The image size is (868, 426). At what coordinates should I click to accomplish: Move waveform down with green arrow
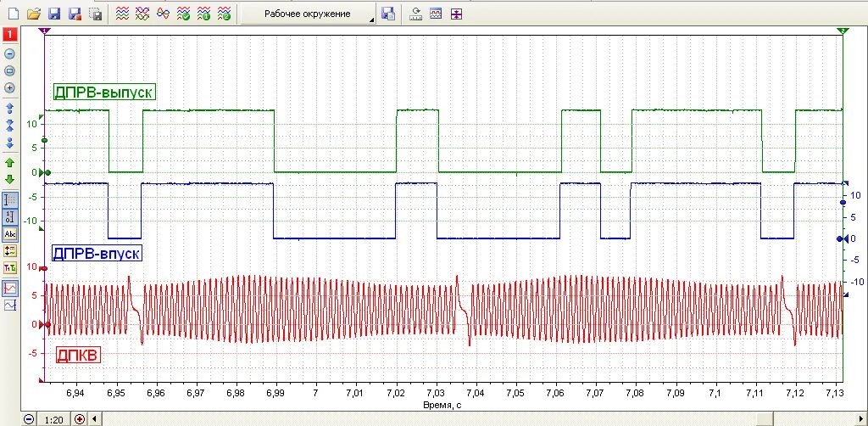[x=9, y=180]
